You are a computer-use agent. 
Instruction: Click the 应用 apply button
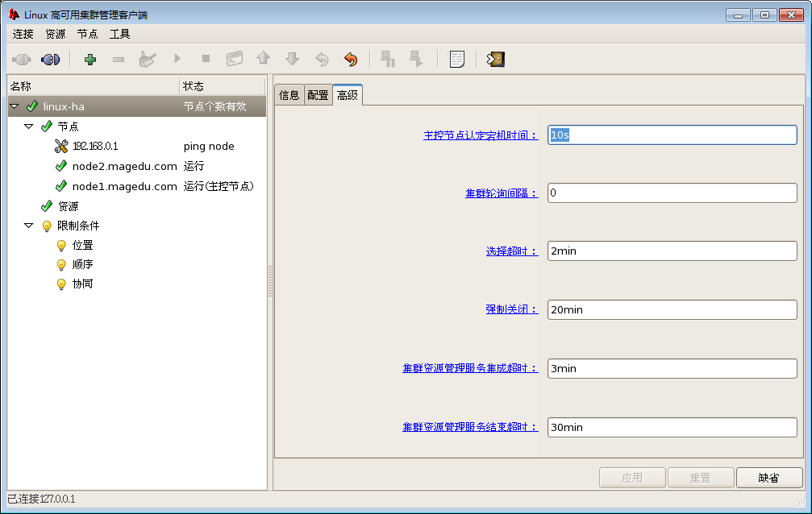[x=632, y=478]
